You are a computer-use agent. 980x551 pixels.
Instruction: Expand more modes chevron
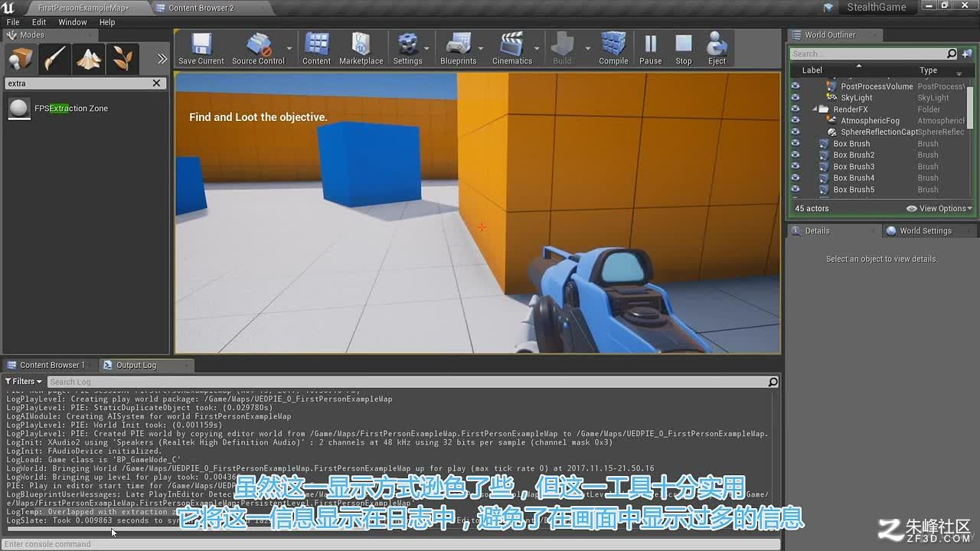pos(162,59)
